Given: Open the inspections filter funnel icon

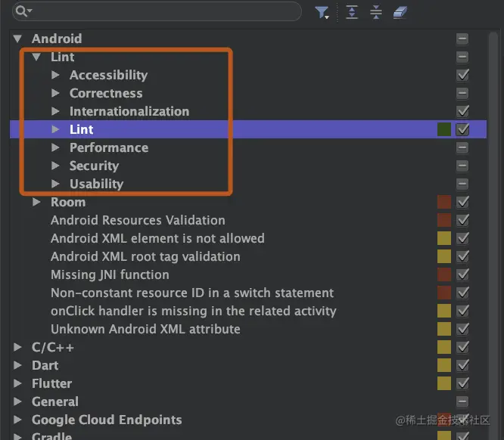Looking at the screenshot, I should click(x=322, y=13).
